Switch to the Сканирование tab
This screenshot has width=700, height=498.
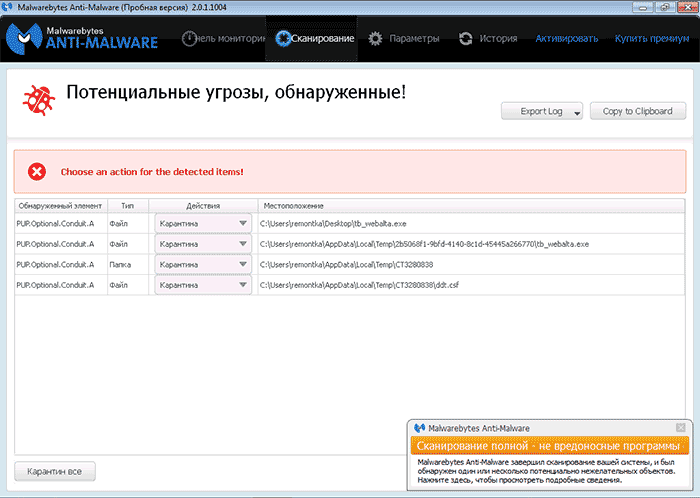314,39
